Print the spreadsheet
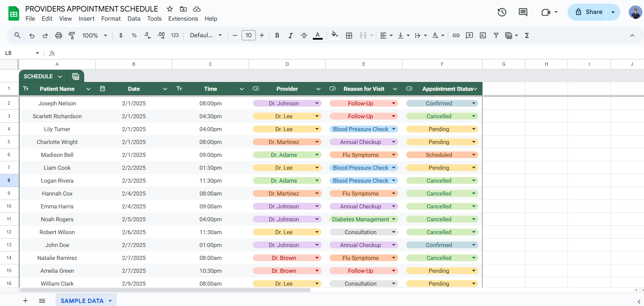Screen dimensions: 644x306 [59, 35]
